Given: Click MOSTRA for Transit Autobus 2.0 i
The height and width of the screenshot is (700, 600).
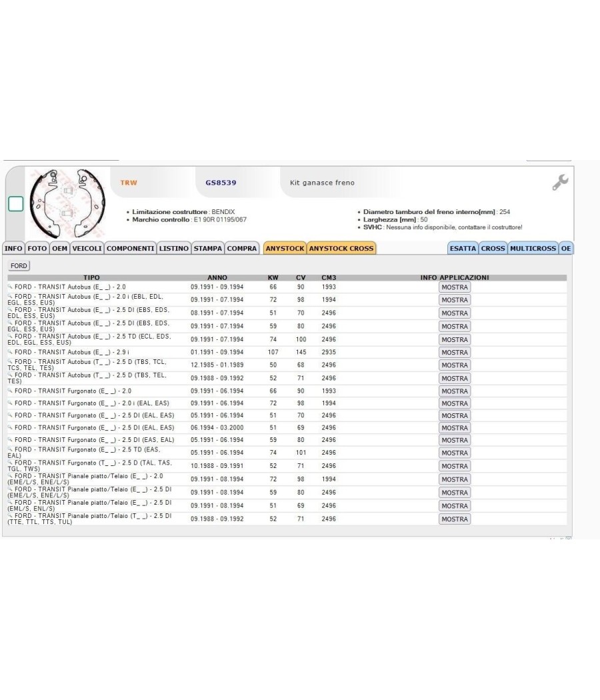Looking at the screenshot, I should [455, 300].
